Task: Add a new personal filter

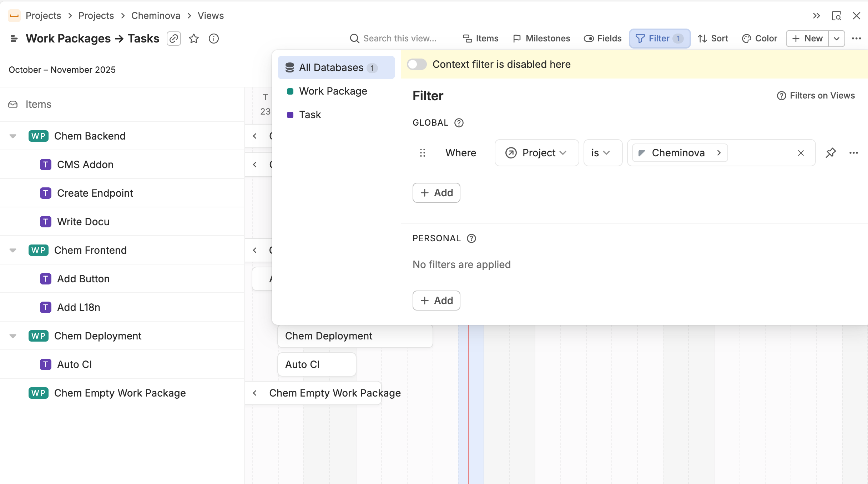Action: pos(436,301)
